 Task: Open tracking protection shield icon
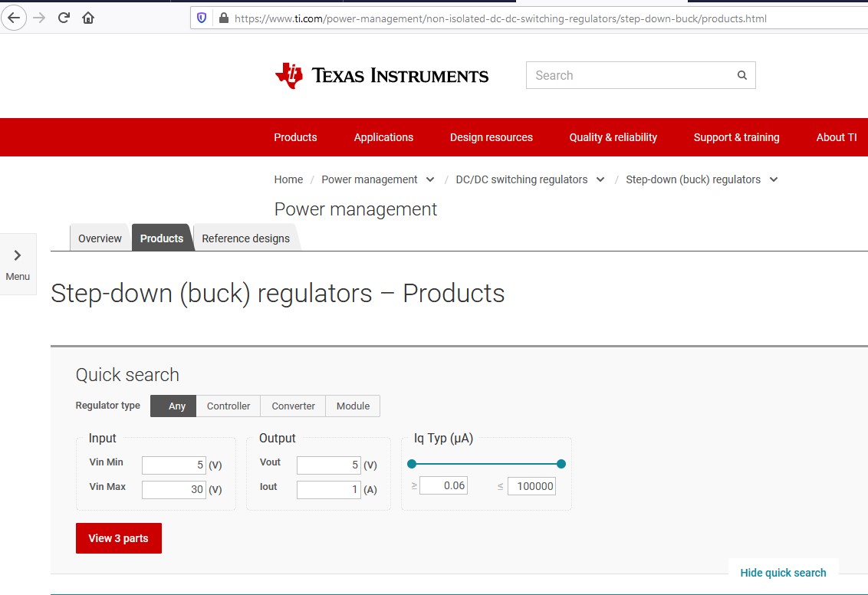(202, 18)
